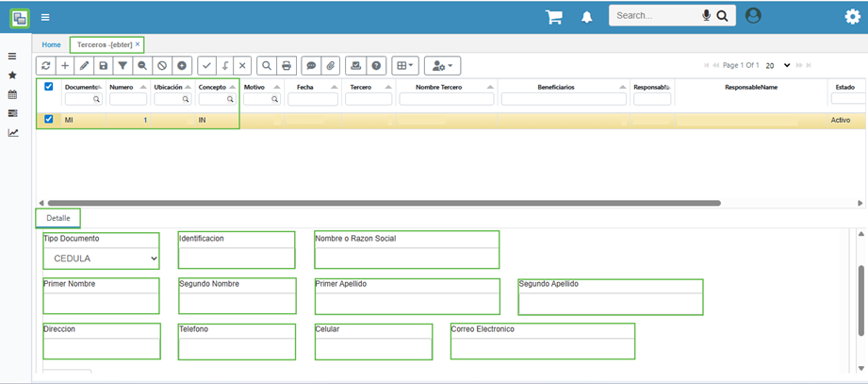View notifications via the bell icon
The width and height of the screenshot is (868, 384).
(586, 17)
